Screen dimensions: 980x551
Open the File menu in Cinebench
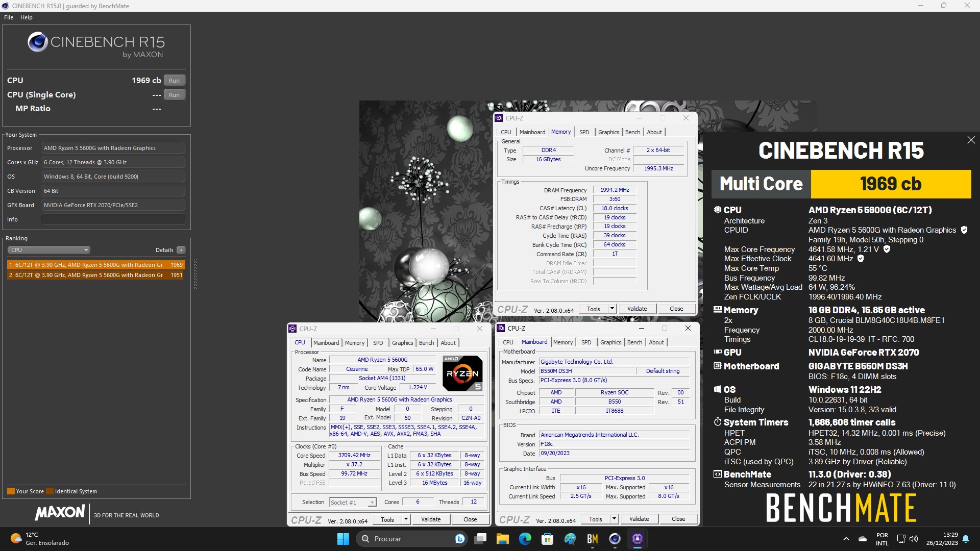[9, 17]
